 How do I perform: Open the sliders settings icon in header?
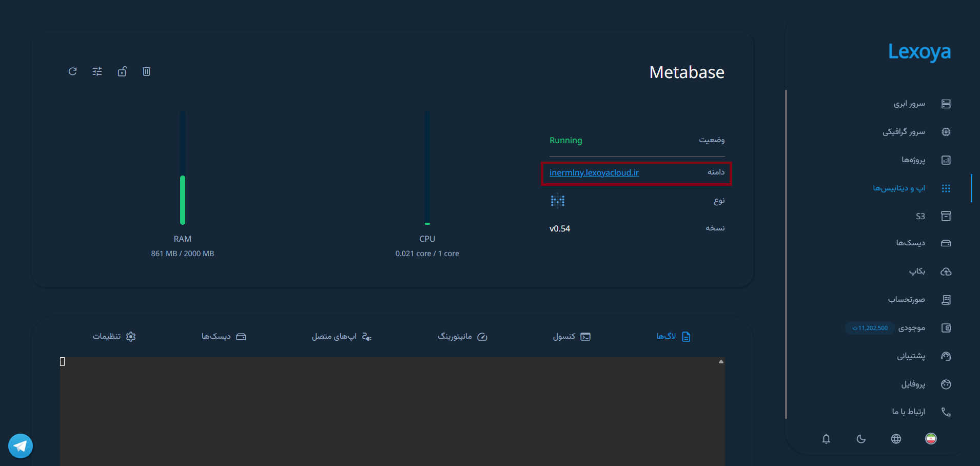97,71
